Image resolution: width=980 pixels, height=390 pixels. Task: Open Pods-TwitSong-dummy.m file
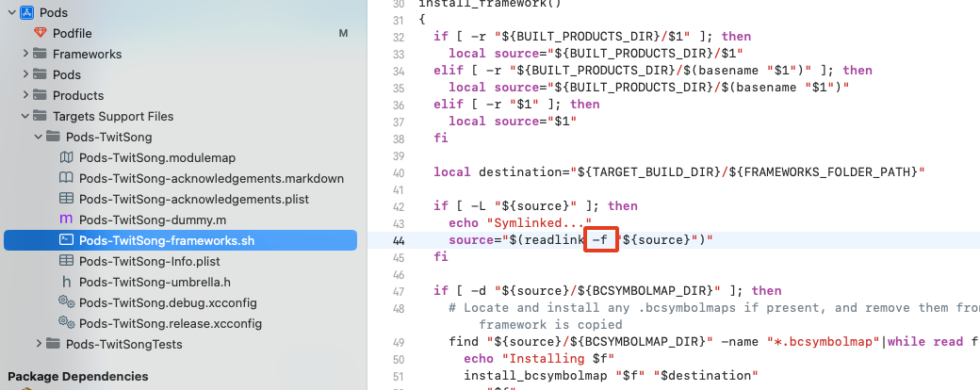pyautogui.click(x=153, y=220)
